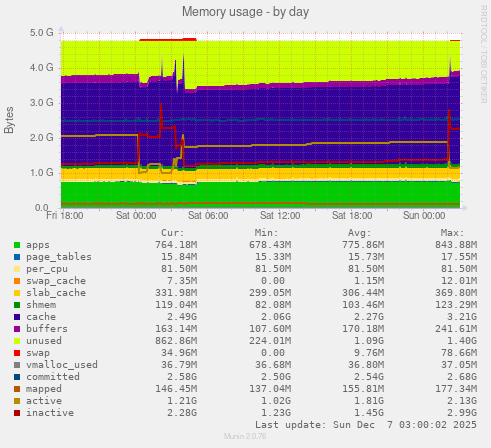Click the purple buffers legend swatch
The height and width of the screenshot is (448, 491).
pyautogui.click(x=17, y=329)
